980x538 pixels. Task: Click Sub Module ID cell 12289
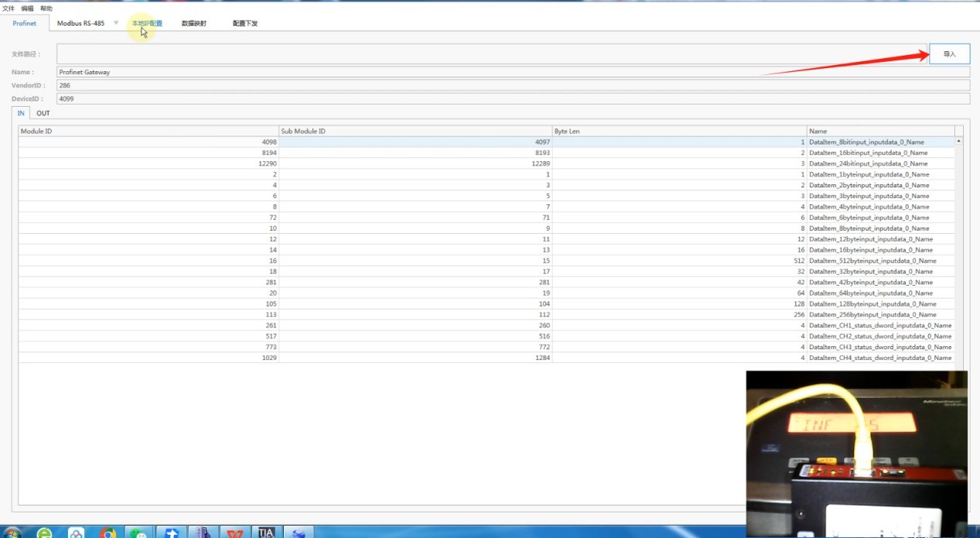pos(415,163)
